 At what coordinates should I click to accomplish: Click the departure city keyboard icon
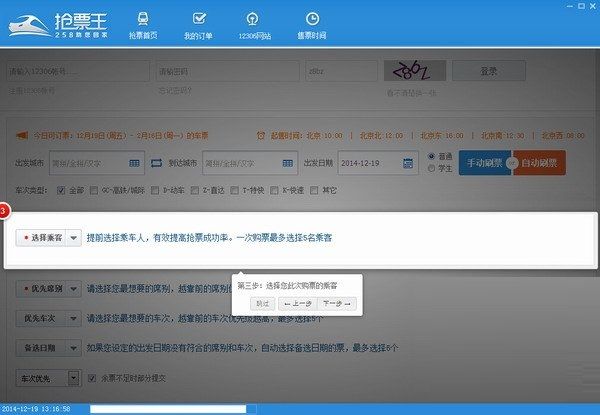(x=135, y=163)
